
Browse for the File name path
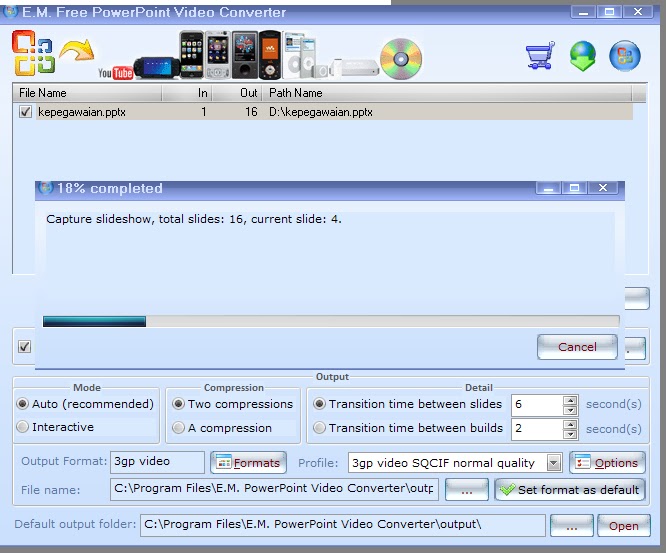[466, 490]
